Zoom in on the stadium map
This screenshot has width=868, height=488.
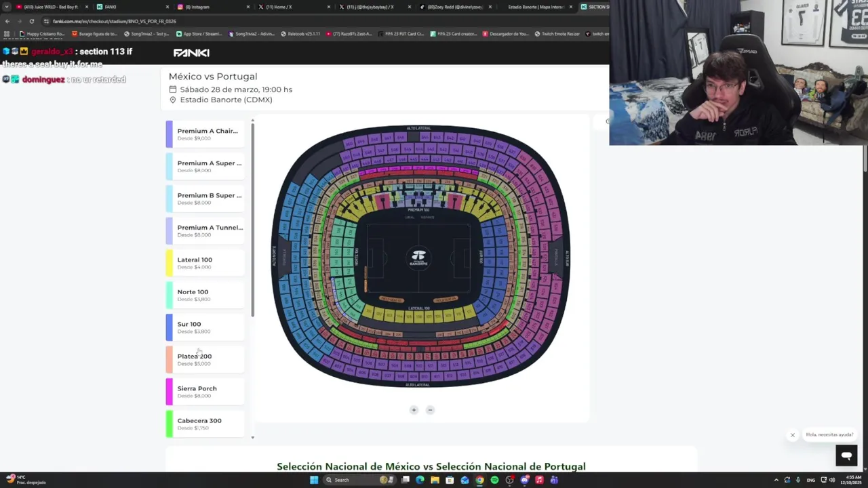coord(414,410)
